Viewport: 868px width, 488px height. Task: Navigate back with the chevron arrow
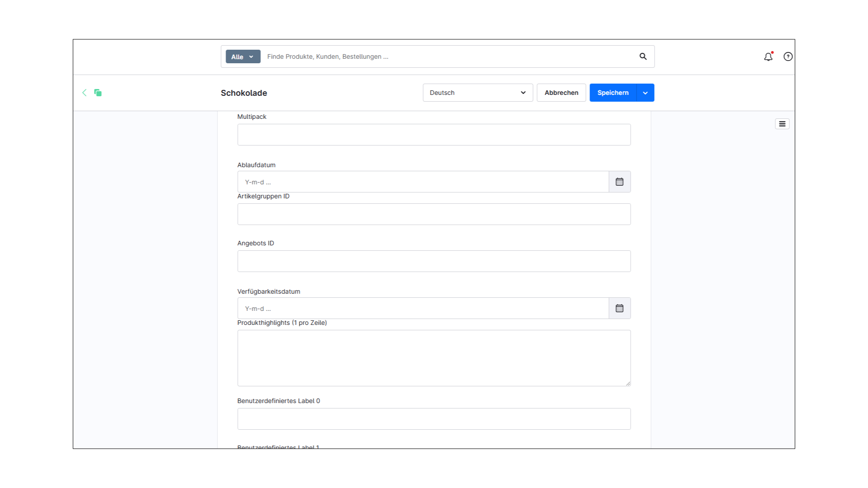[x=85, y=93]
